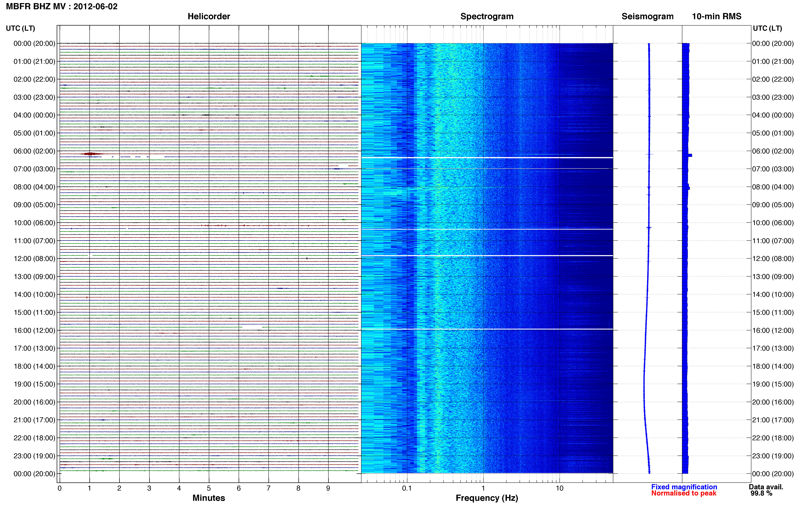
Task: Click '01:00 (21:00)' time label beside the helicorder
Action: 34,62
